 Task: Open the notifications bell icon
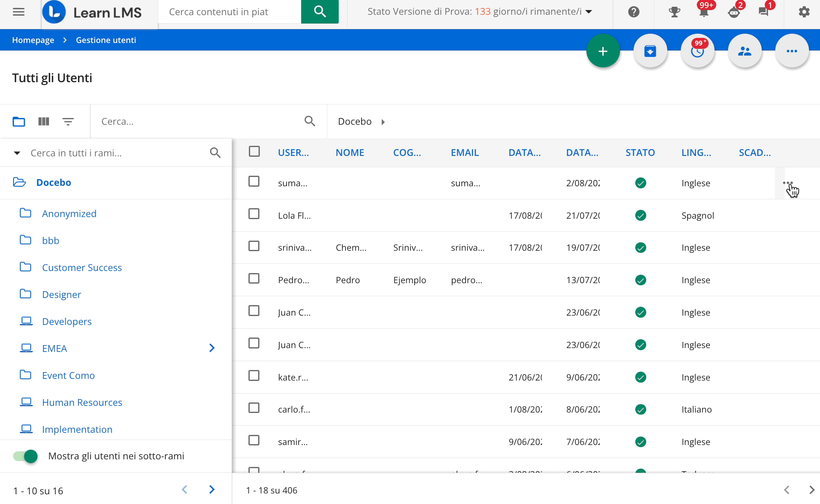(704, 12)
